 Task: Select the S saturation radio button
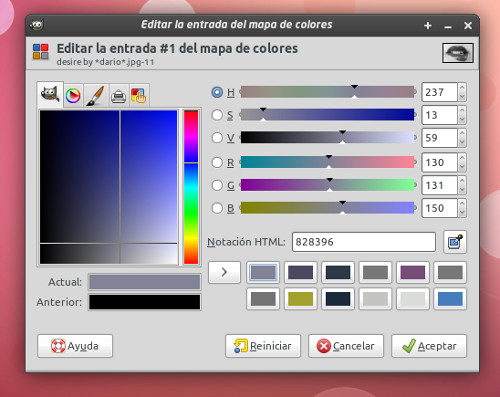pos(217,115)
